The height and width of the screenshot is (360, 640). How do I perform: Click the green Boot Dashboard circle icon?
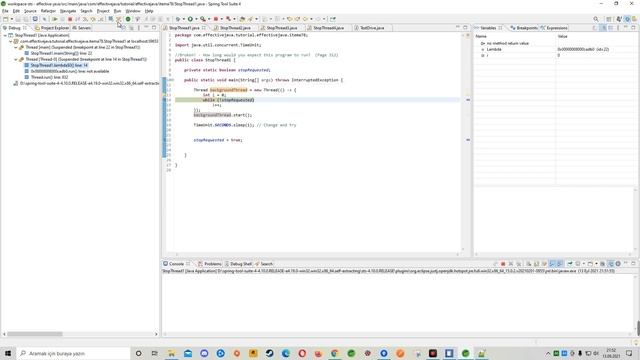click(x=128, y=19)
